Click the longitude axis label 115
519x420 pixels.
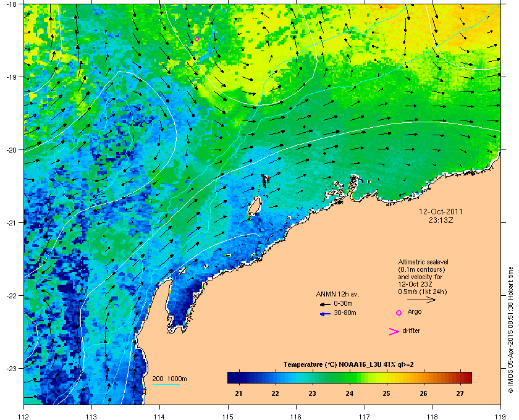(228, 416)
